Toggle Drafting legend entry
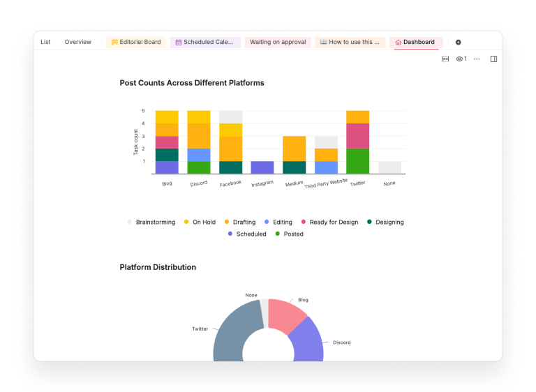 point(240,222)
